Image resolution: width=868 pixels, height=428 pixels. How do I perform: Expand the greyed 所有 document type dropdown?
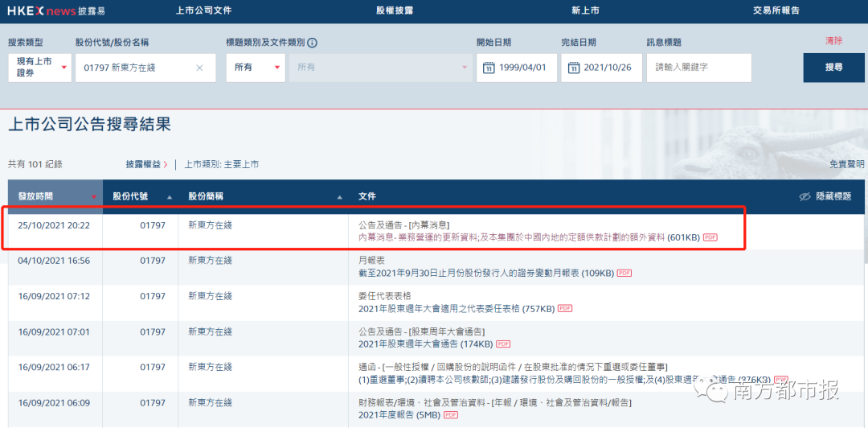[x=381, y=68]
